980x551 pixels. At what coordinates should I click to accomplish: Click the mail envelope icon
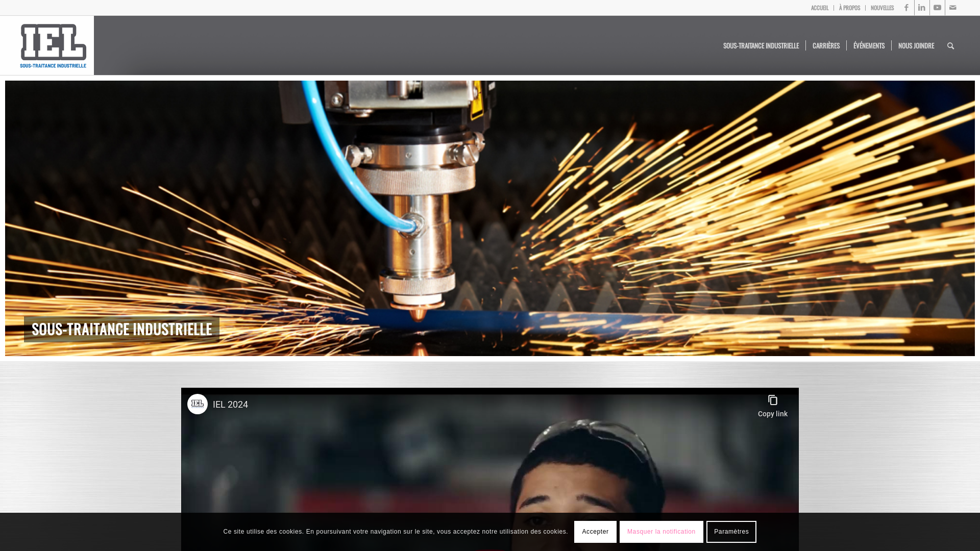952,8
